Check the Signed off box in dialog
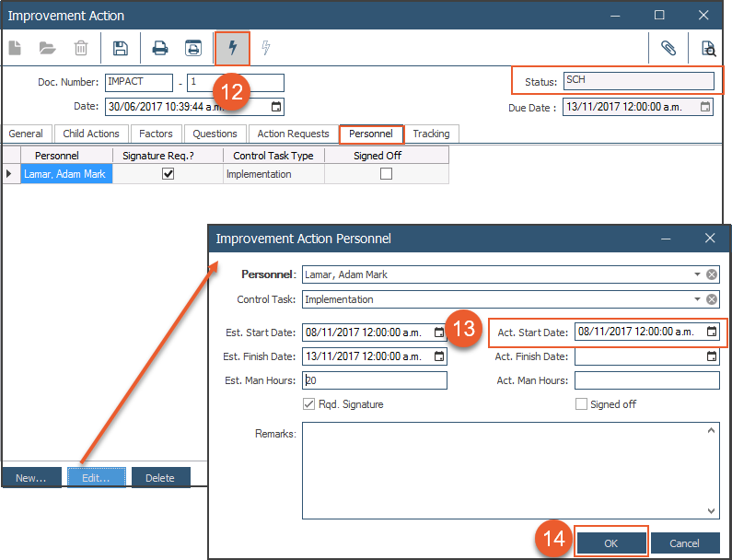The image size is (732, 560). point(581,404)
